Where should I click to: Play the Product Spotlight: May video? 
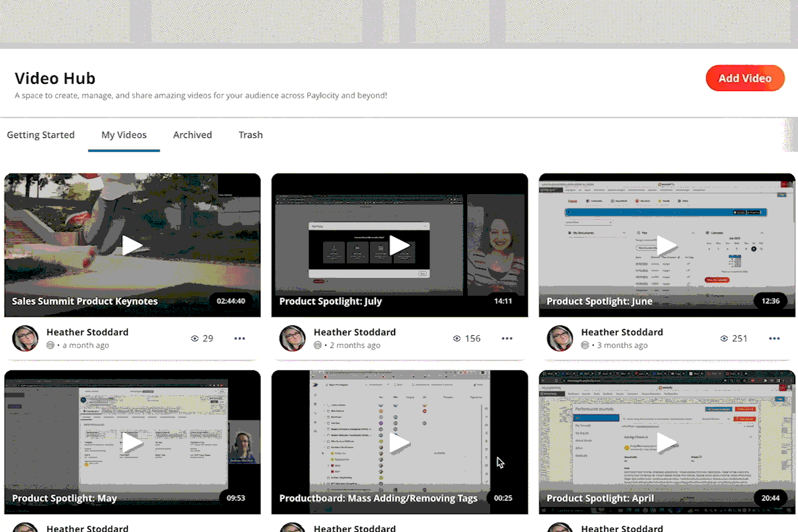point(133,442)
